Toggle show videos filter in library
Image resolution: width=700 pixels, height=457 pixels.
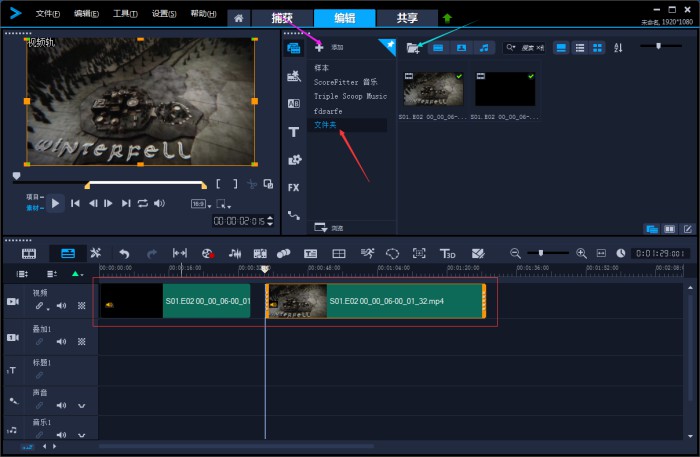click(438, 48)
